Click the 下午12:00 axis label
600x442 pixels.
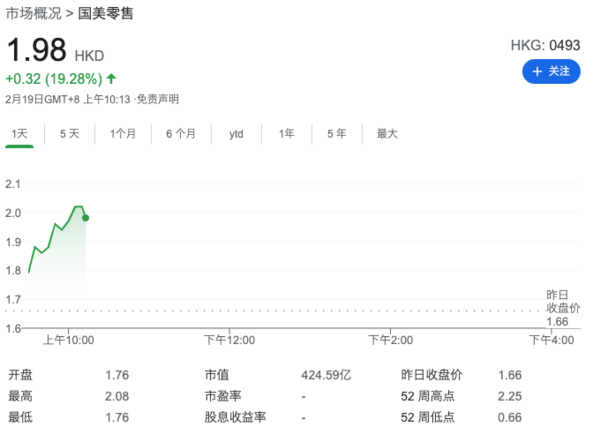click(230, 340)
